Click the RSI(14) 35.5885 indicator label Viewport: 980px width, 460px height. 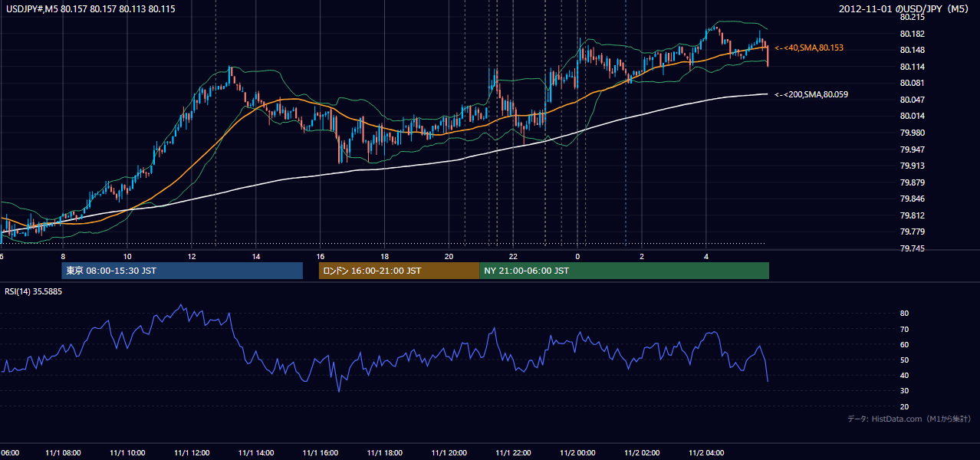click(x=34, y=291)
